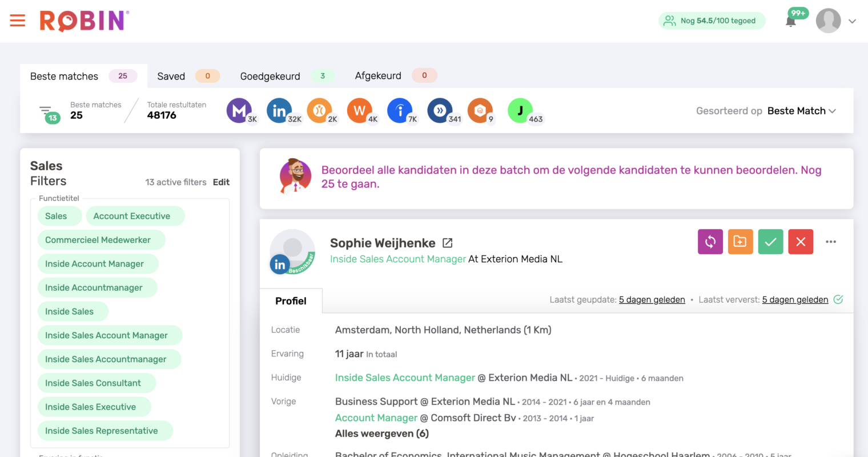This screenshot has width=868, height=457.
Task: Expand the user account menu chevron
Action: coord(852,21)
